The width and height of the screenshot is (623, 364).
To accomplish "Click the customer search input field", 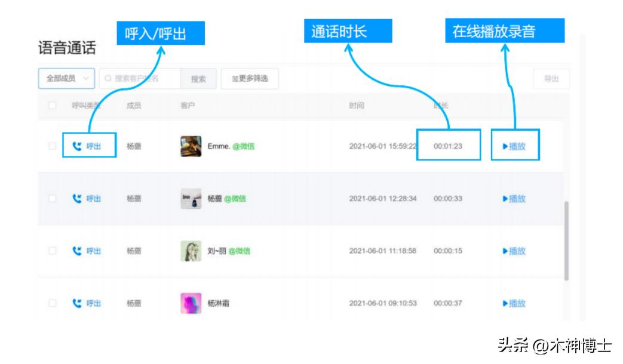I will pyautogui.click(x=137, y=79).
